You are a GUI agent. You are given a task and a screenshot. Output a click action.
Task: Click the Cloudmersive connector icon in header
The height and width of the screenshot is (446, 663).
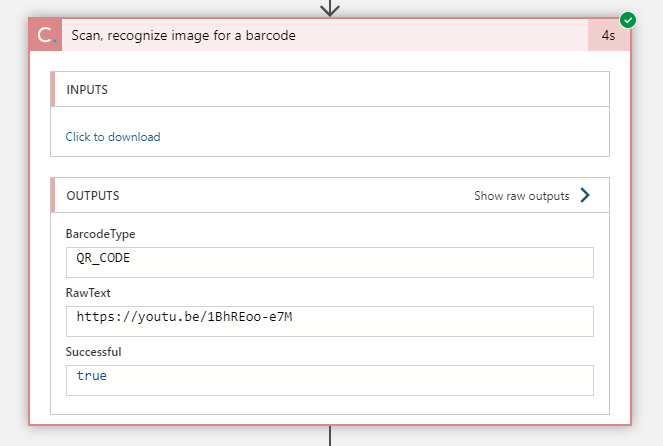[x=46, y=35]
